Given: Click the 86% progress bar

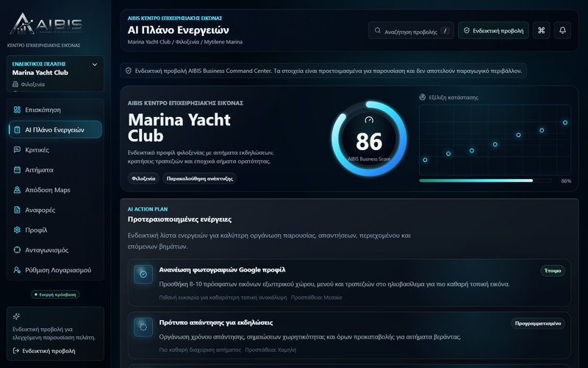Looking at the screenshot, I should [x=485, y=180].
